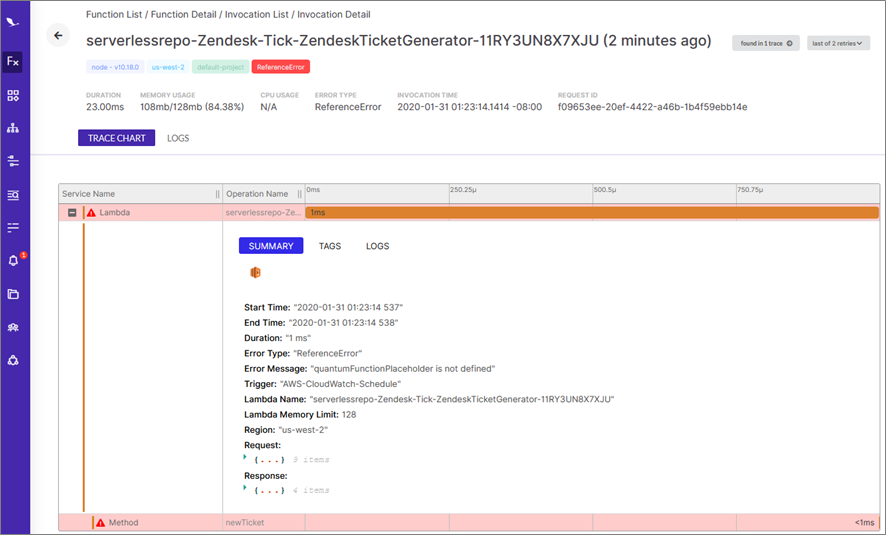Open the dashboard grid sidebar icon
The image size is (886, 535).
(x=13, y=95)
